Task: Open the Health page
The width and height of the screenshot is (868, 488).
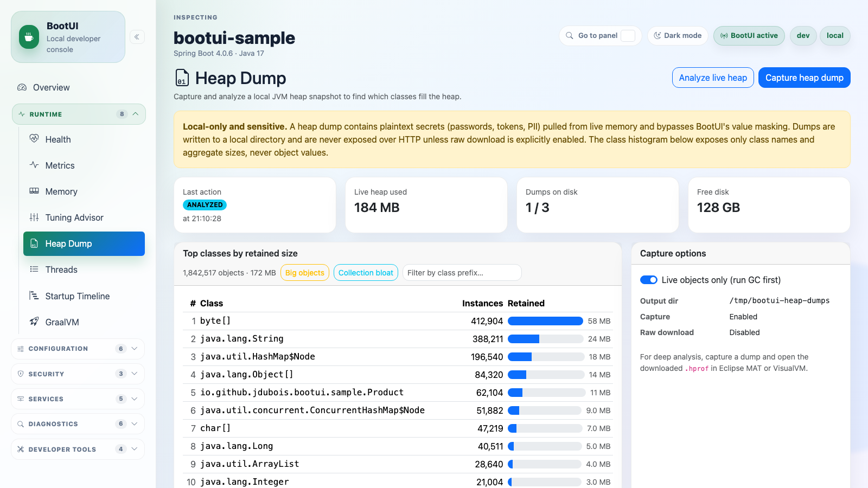Action: point(84,139)
